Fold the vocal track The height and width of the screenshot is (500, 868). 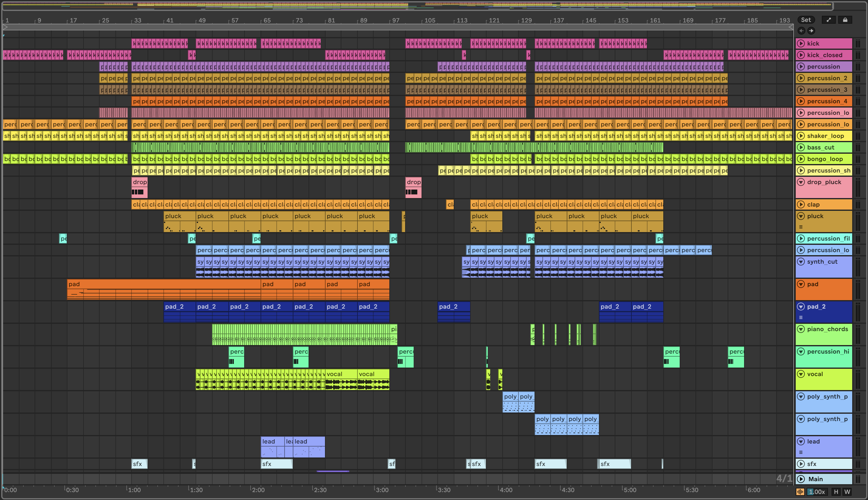(x=801, y=374)
